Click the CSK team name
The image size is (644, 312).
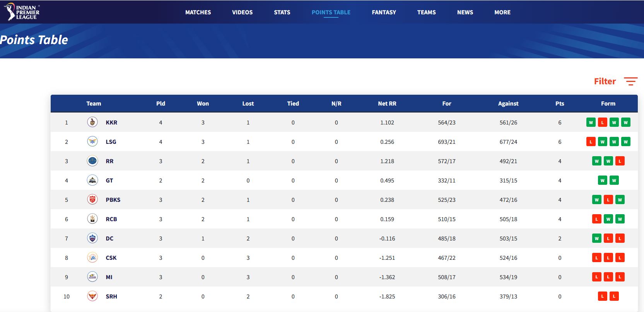tap(111, 258)
